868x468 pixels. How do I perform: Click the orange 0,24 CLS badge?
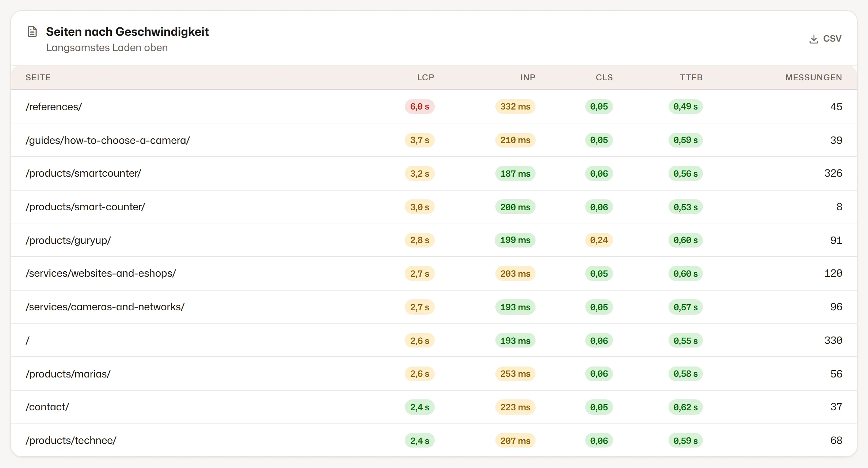click(x=599, y=240)
